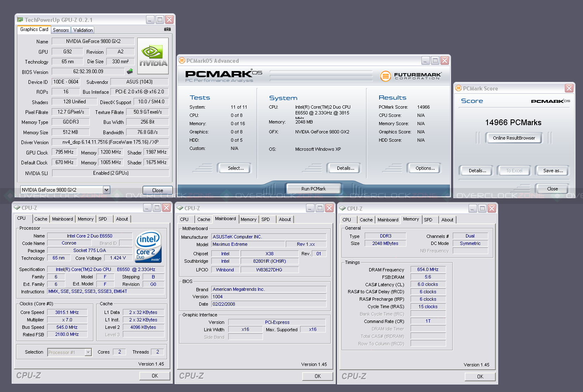The width and height of the screenshot is (583, 392).
Task: Click the chipset X38 field in CPU-Z
Action: click(x=270, y=254)
